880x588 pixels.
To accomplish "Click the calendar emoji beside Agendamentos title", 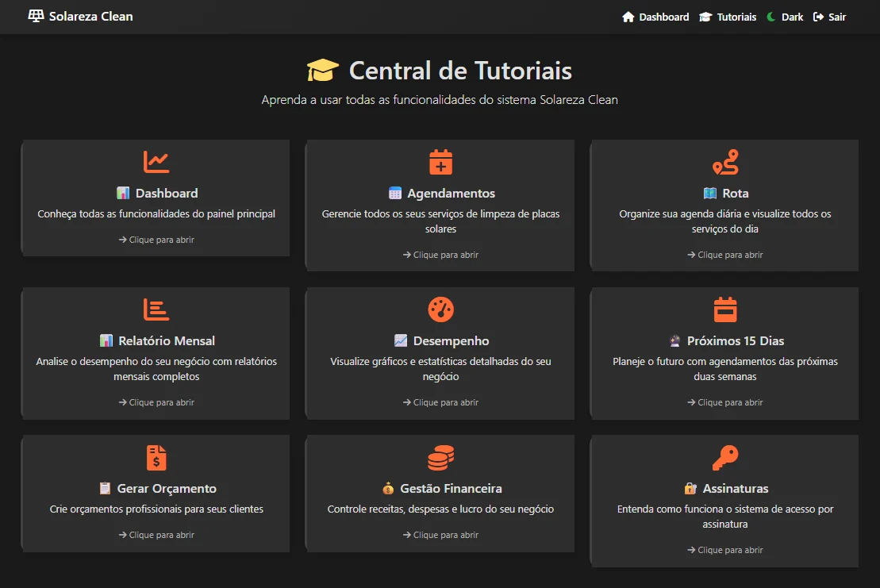I will coord(395,193).
